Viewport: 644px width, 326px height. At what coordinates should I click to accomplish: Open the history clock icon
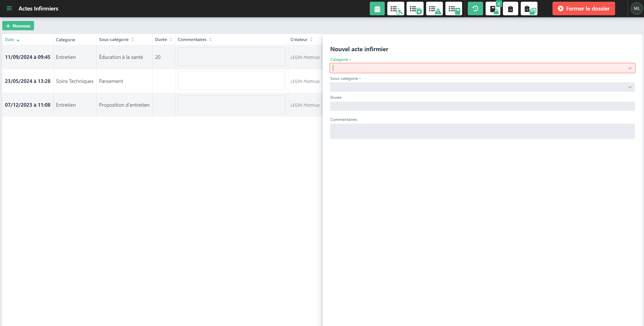[x=475, y=9]
